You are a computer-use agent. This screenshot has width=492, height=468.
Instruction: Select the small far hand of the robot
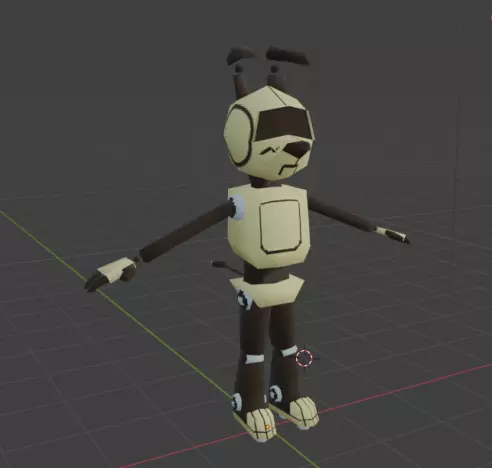point(393,235)
